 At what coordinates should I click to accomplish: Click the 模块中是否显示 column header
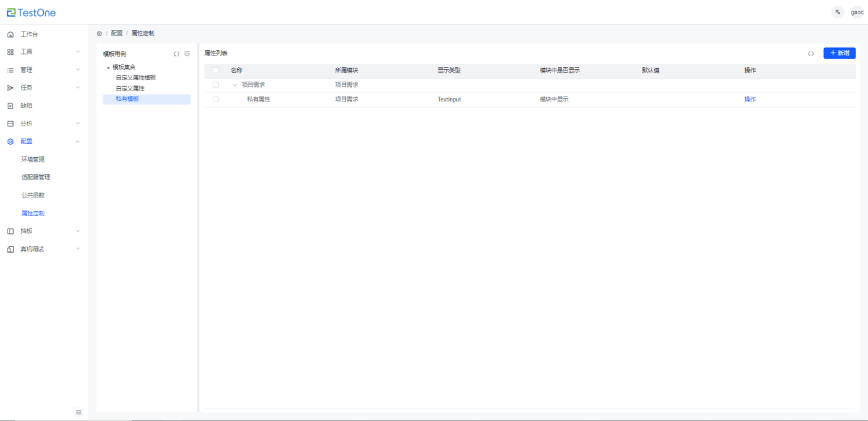pos(560,70)
